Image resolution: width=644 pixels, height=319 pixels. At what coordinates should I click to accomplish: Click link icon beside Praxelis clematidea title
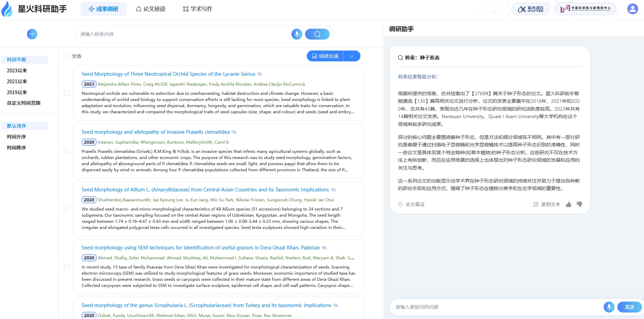coord(234,132)
